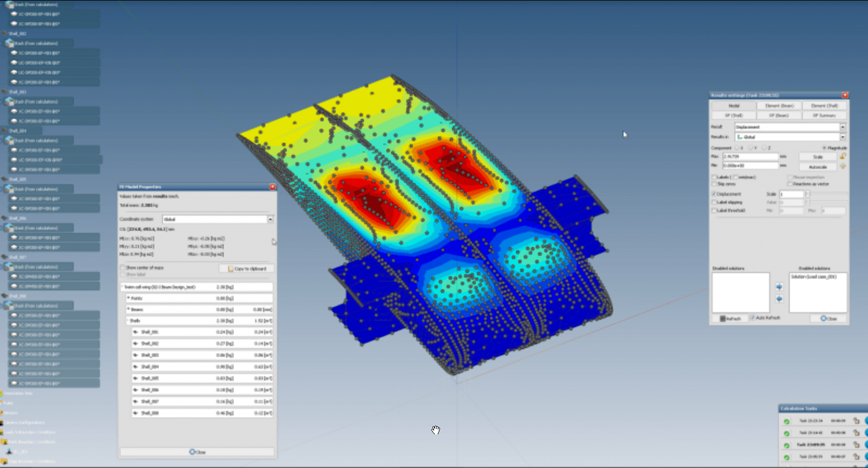
Task: Toggle Reactions as vector checkbox
Action: pyautogui.click(x=790, y=184)
